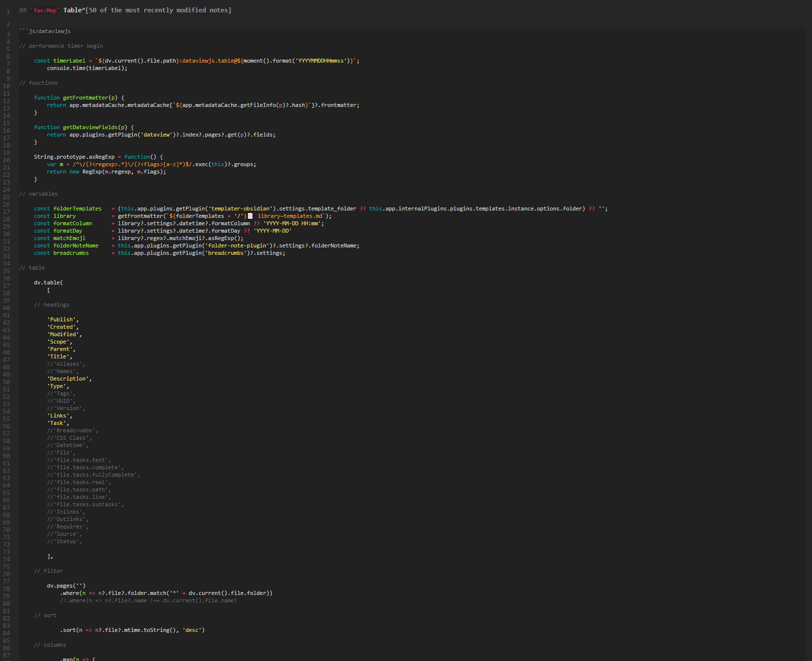Click 'function getDataviewFields(p) {' line
Image resolution: width=812 pixels, height=661 pixels.
[84, 127]
